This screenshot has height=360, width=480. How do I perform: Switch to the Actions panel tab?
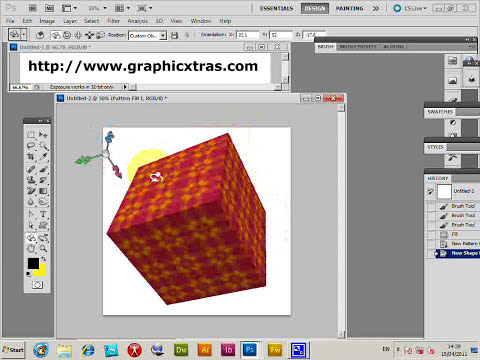[393, 47]
